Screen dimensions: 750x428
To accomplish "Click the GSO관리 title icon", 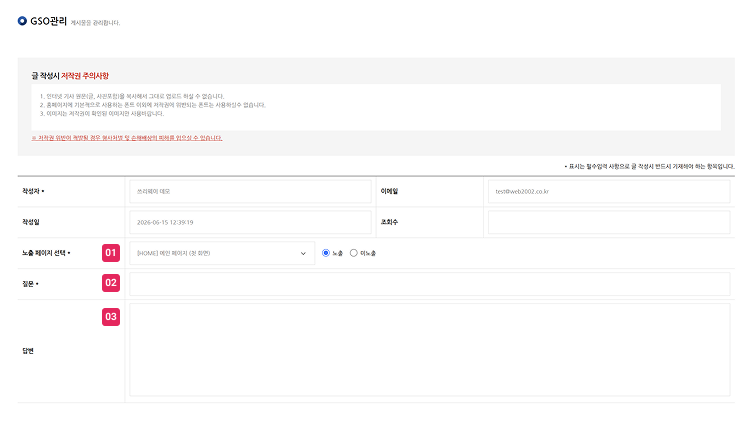I will click(x=22, y=21).
